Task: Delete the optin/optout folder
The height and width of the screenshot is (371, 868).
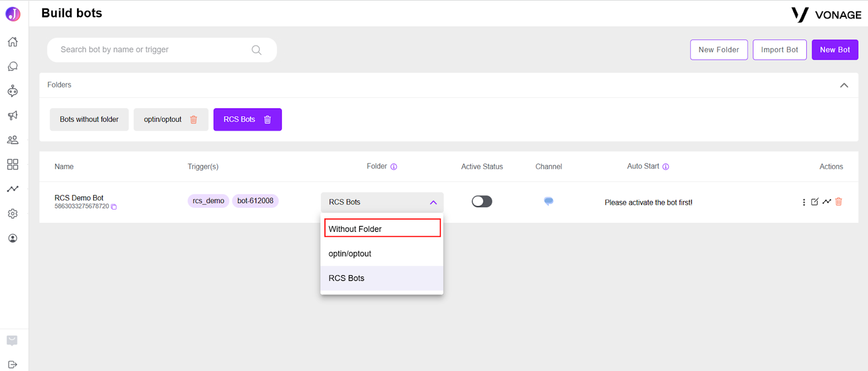Action: click(194, 120)
